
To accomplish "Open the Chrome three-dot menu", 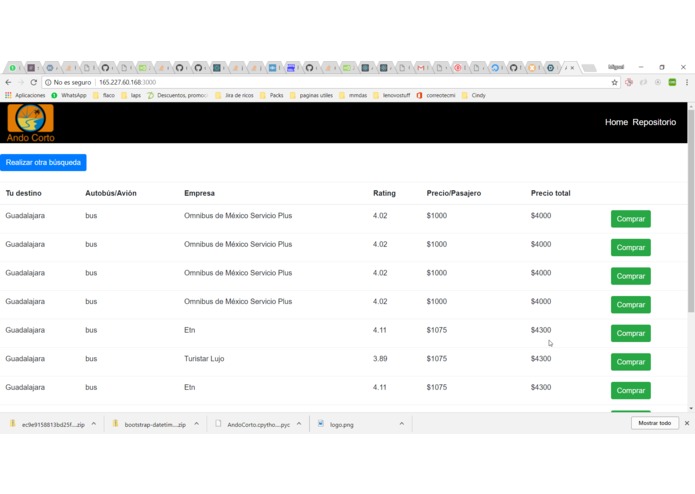I will click(687, 82).
